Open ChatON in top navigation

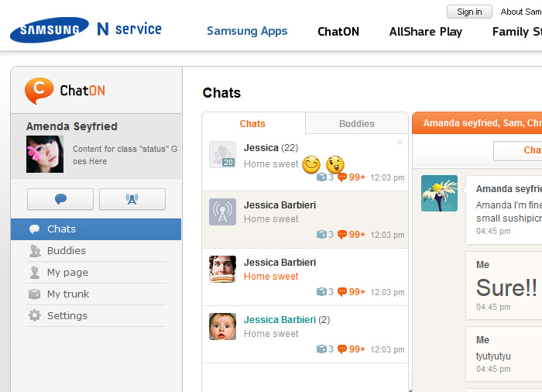[x=338, y=32]
